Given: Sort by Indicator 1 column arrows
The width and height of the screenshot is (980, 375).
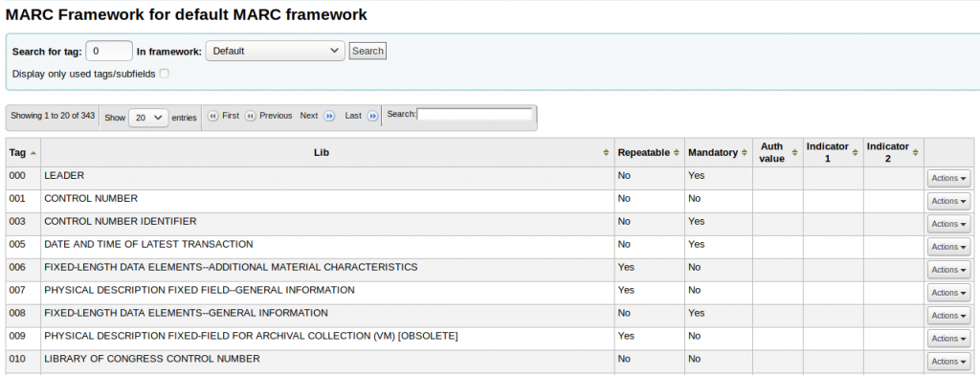Looking at the screenshot, I should pos(855,152).
